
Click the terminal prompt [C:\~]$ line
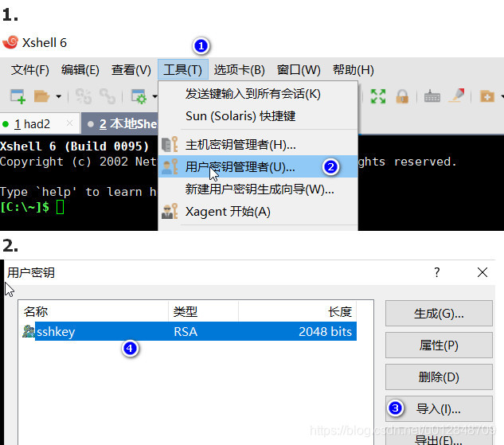32,207
